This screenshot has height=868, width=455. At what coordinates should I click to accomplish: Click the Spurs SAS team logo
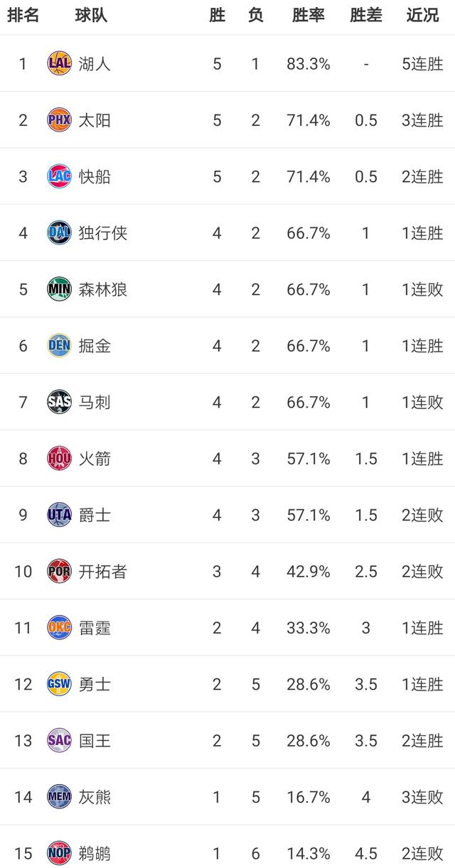[60, 402]
